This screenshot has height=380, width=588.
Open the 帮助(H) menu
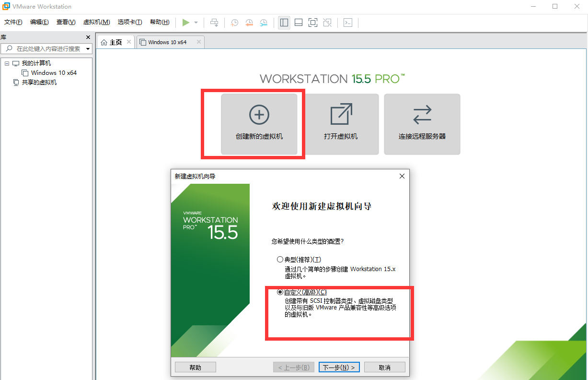pos(160,22)
